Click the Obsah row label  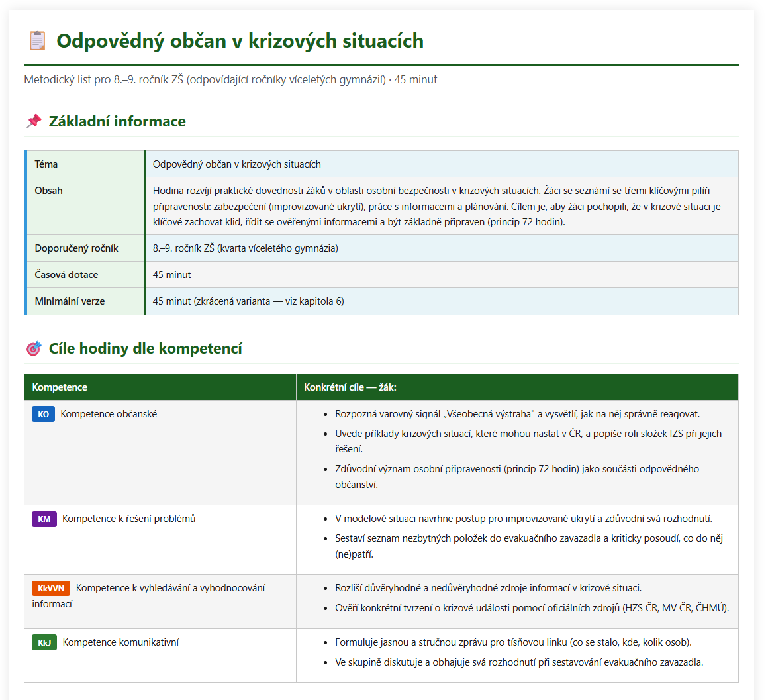point(48,191)
